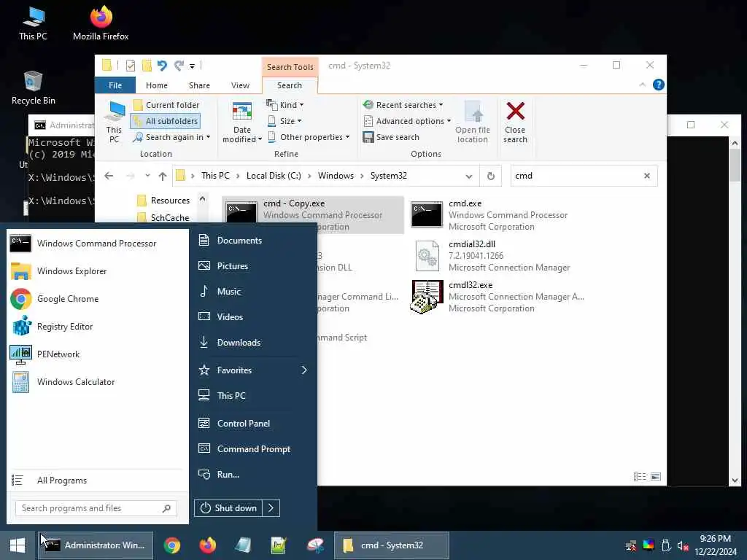Screen dimensions: 747x560
Task: Open the taskbar clock showing 9:26 PM
Action: coord(715,545)
